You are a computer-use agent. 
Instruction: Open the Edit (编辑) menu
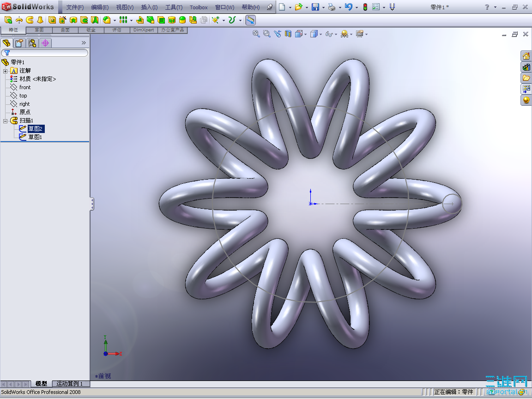click(100, 7)
